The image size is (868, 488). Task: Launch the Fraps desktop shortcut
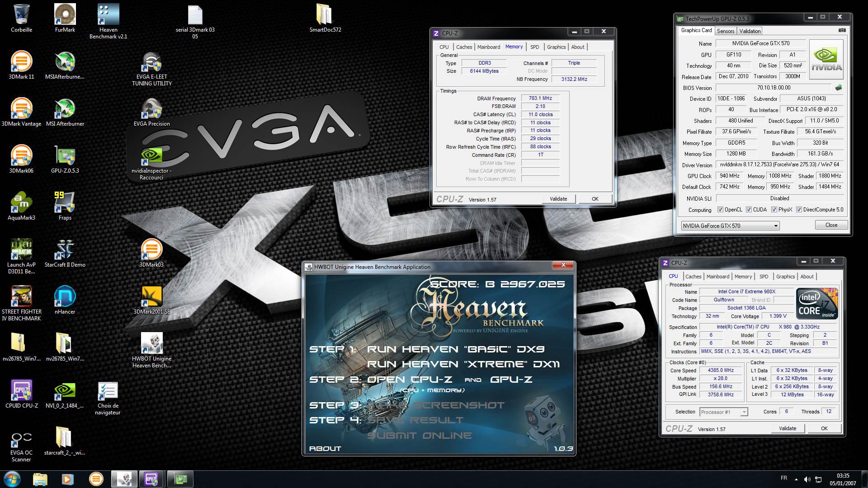65,206
